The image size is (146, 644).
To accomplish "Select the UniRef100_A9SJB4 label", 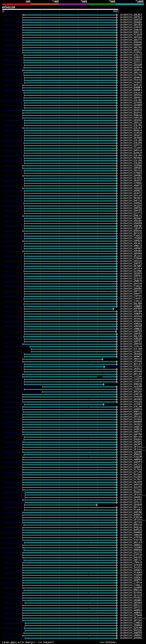I will 131,311.
